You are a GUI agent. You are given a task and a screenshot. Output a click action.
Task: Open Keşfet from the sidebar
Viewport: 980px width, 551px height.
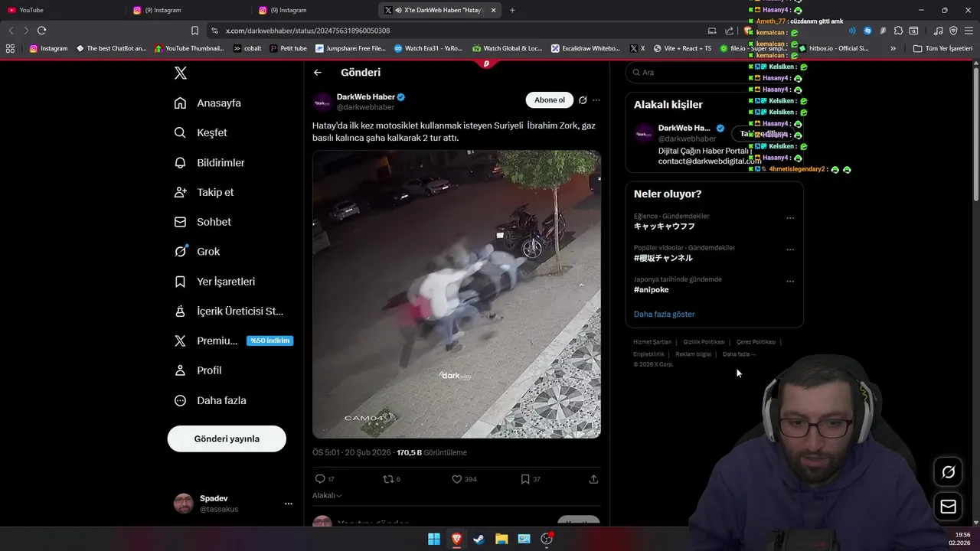pyautogui.click(x=201, y=132)
